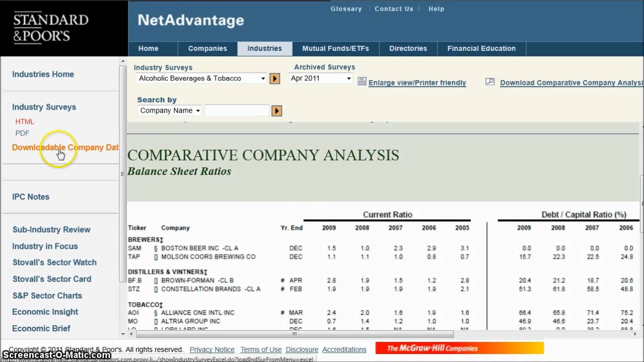
Task: Click ALLIANCE ONE INTL INC company name
Action: (x=198, y=313)
